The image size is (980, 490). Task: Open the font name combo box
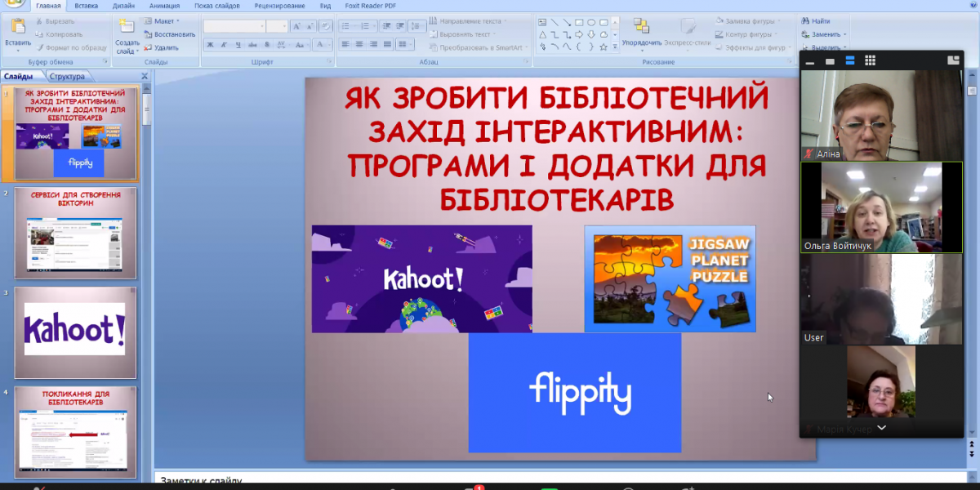[234, 27]
